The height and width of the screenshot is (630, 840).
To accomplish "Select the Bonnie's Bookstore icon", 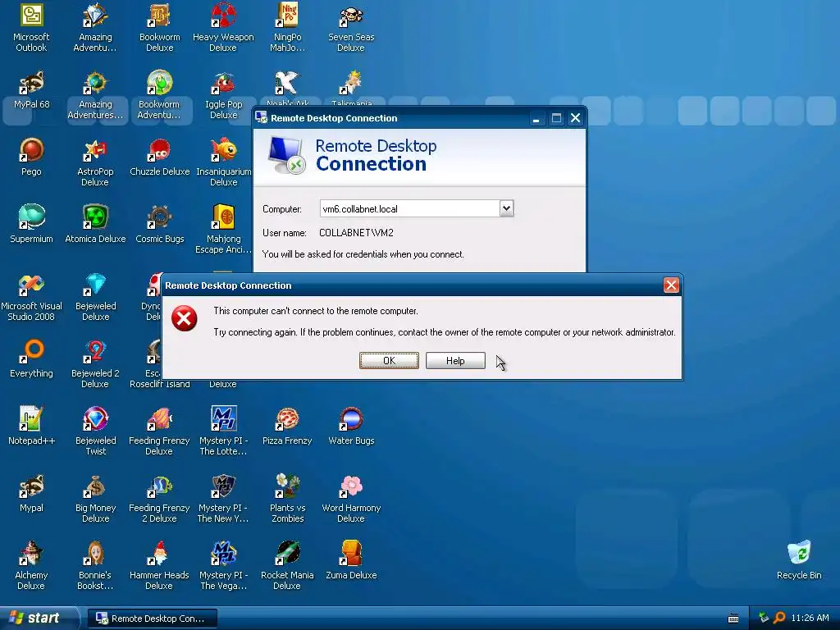I will tap(95, 566).
